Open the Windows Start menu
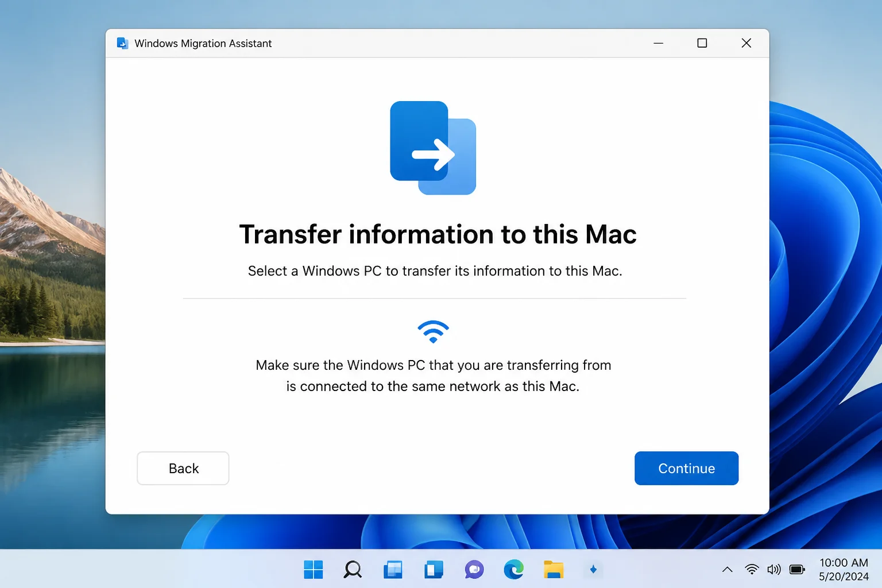The width and height of the screenshot is (882, 588). [x=313, y=570]
